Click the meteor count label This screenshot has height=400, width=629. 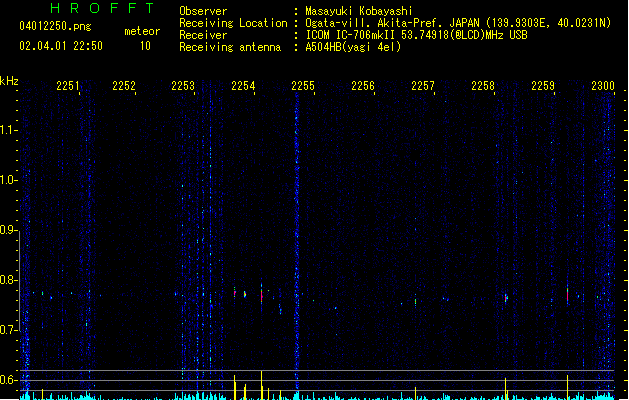(x=142, y=31)
